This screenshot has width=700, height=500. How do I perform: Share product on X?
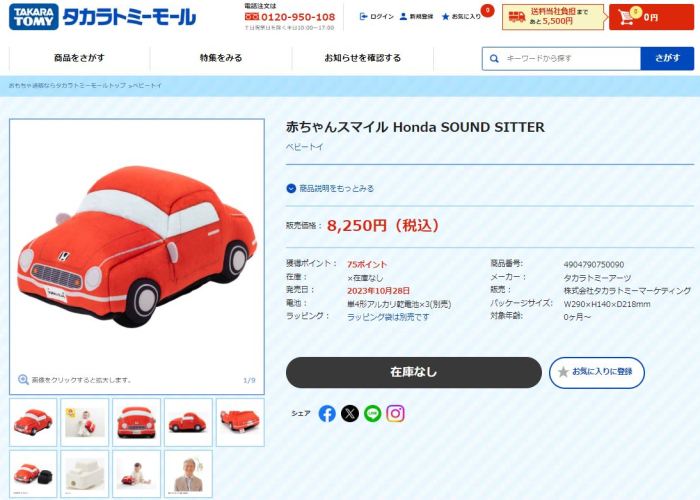pyautogui.click(x=350, y=414)
